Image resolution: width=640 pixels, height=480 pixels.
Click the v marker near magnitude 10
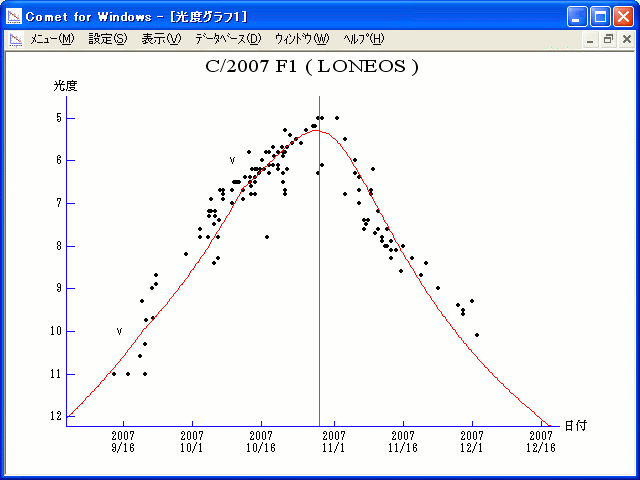119,331
